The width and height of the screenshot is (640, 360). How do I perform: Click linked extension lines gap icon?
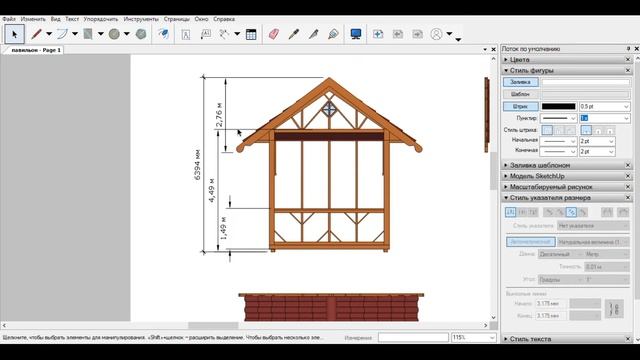click(x=614, y=309)
